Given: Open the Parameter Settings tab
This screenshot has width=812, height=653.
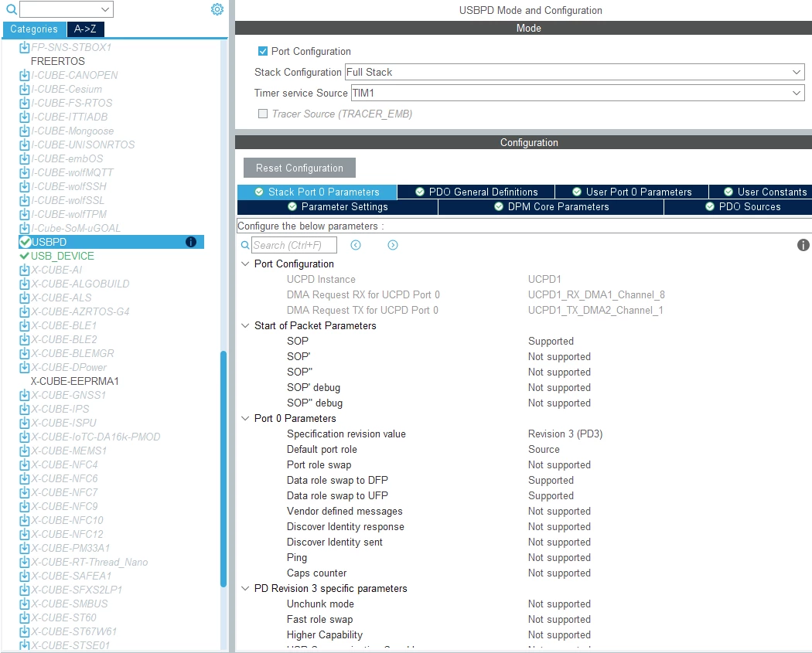Looking at the screenshot, I should pyautogui.click(x=338, y=206).
